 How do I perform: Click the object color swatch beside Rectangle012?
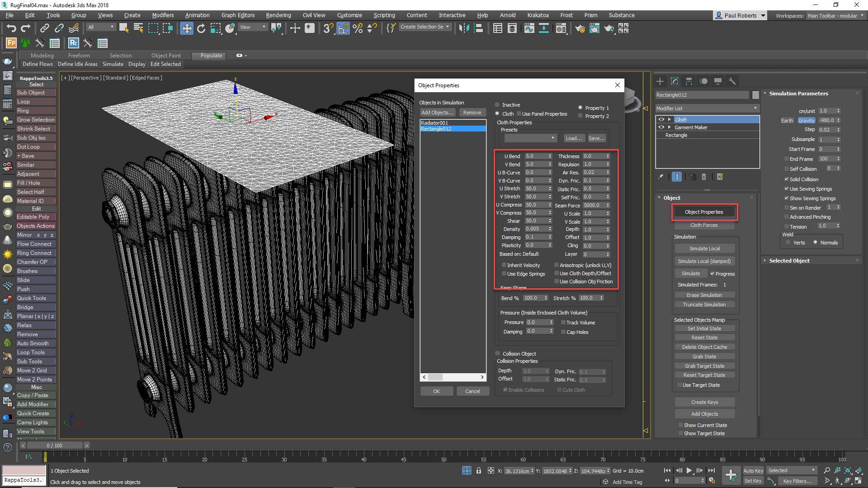tap(755, 95)
